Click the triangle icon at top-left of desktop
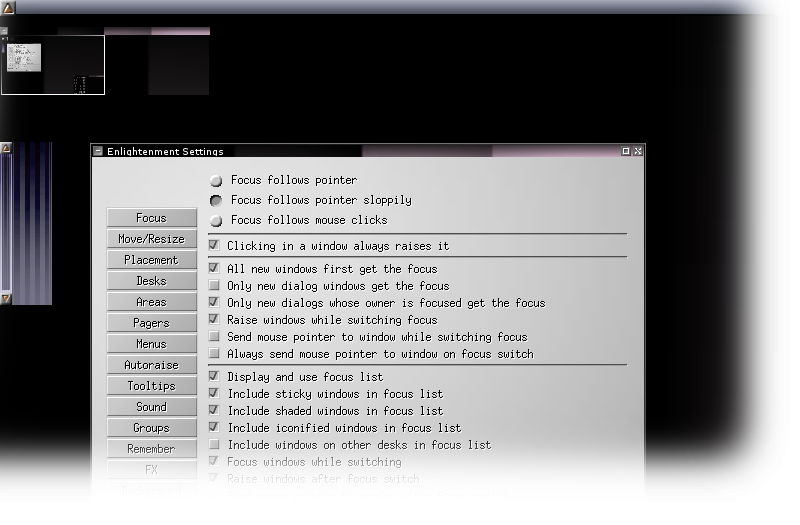Image resolution: width=800 pixels, height=525 pixels. tap(8, 7)
